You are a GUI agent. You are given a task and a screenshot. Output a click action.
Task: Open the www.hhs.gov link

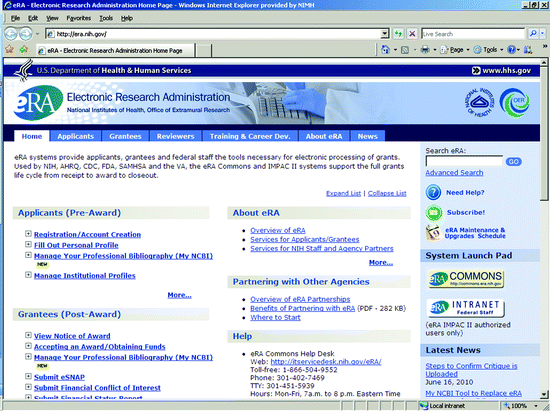pyautogui.click(x=502, y=70)
